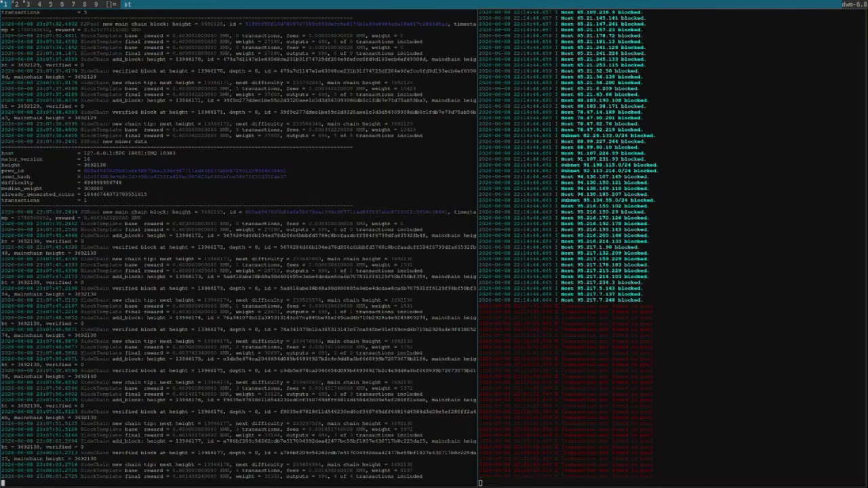This screenshot has height=488, width=868.
Task: Switch to dwm tag 4
Action: point(39,4)
